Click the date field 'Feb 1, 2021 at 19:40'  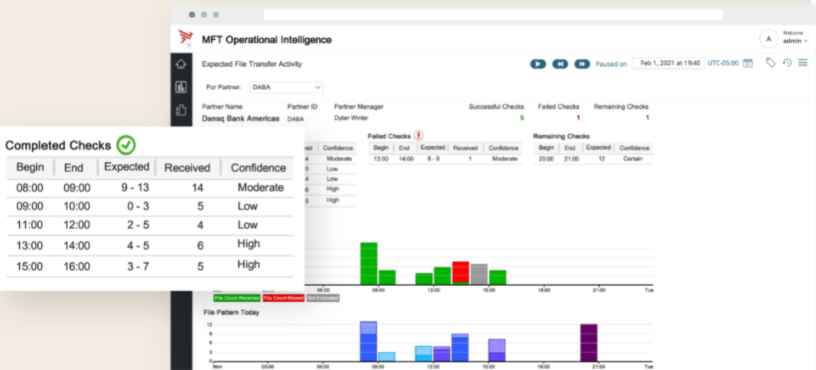[x=669, y=63]
